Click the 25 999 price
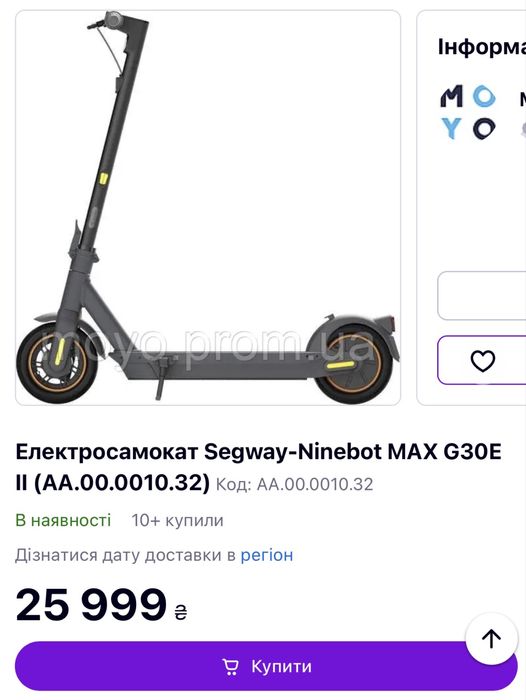Screen dimensions: 526x700 point(91,604)
